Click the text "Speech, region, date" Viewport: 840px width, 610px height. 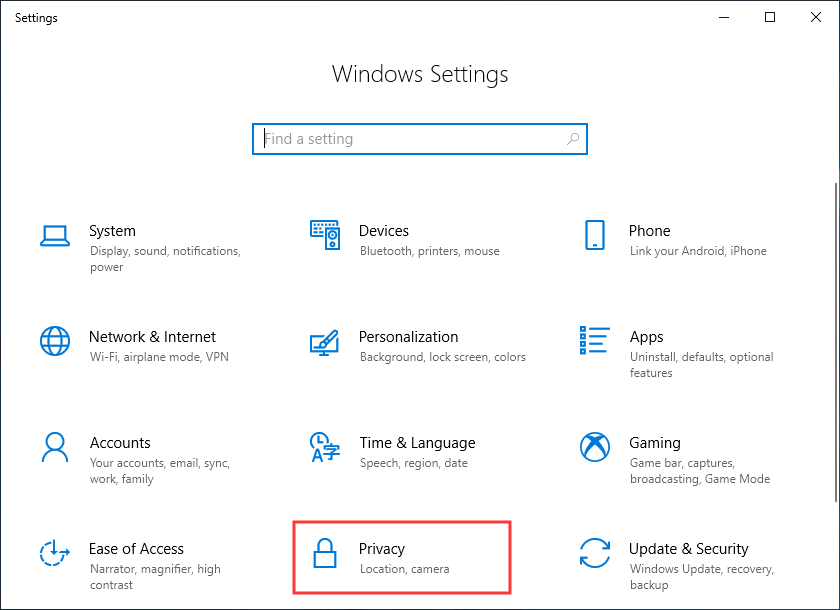click(414, 463)
